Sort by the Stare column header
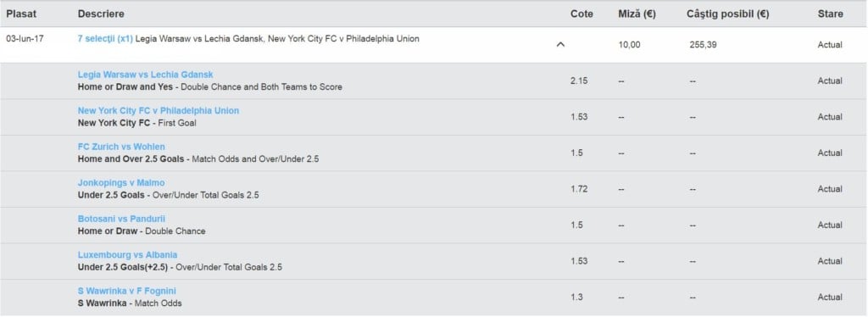Screen dimensions: 868x317 tap(831, 14)
